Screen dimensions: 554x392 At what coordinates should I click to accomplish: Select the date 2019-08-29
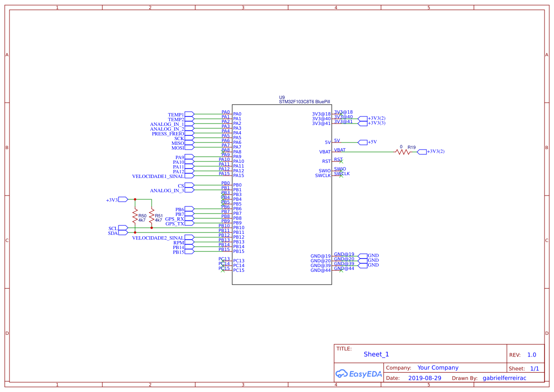click(x=425, y=378)
